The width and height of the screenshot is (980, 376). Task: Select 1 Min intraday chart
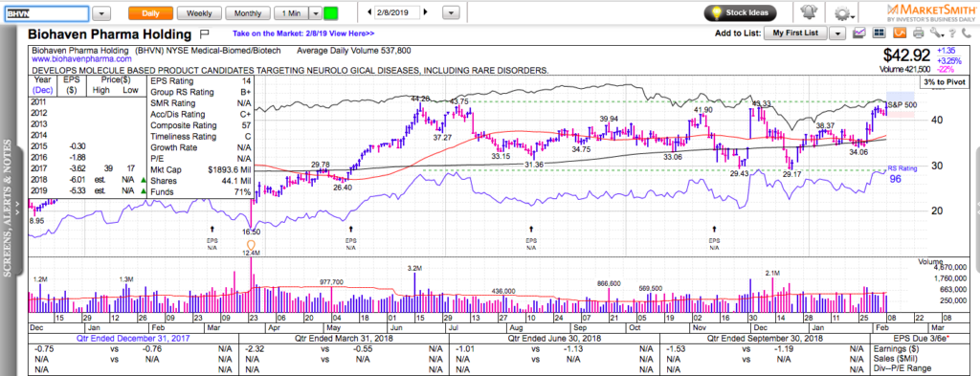coord(291,13)
